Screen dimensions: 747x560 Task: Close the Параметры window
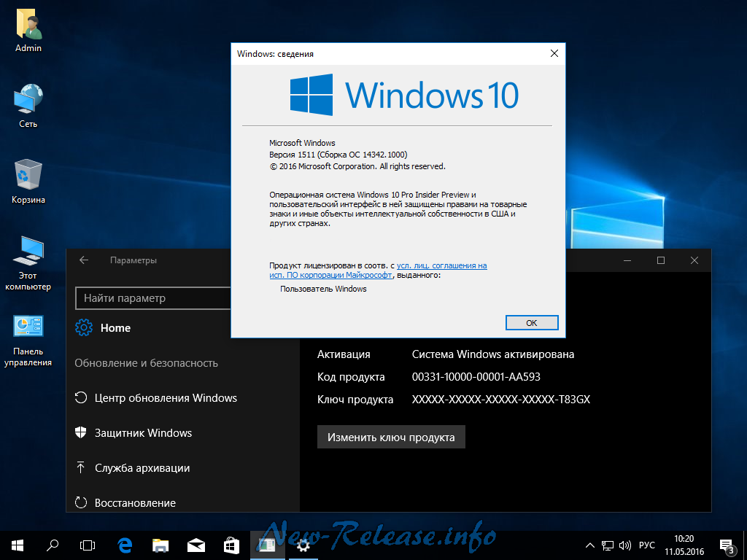(x=694, y=260)
